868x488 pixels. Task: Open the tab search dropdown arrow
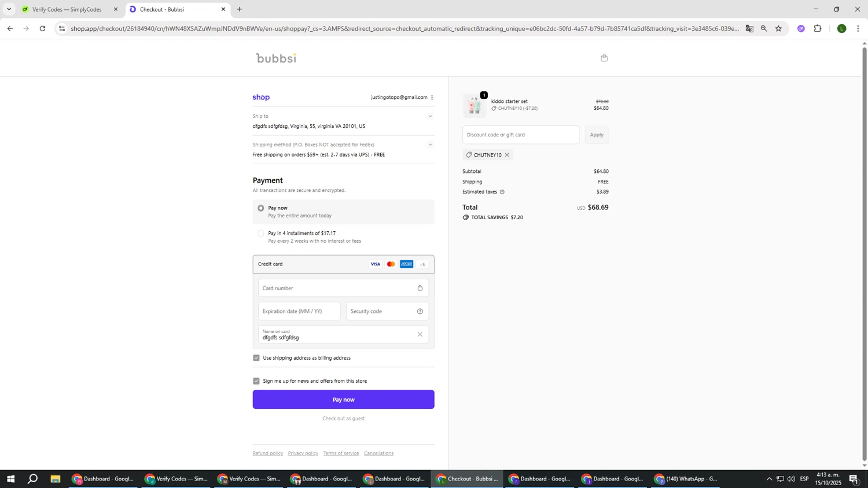pos(9,9)
